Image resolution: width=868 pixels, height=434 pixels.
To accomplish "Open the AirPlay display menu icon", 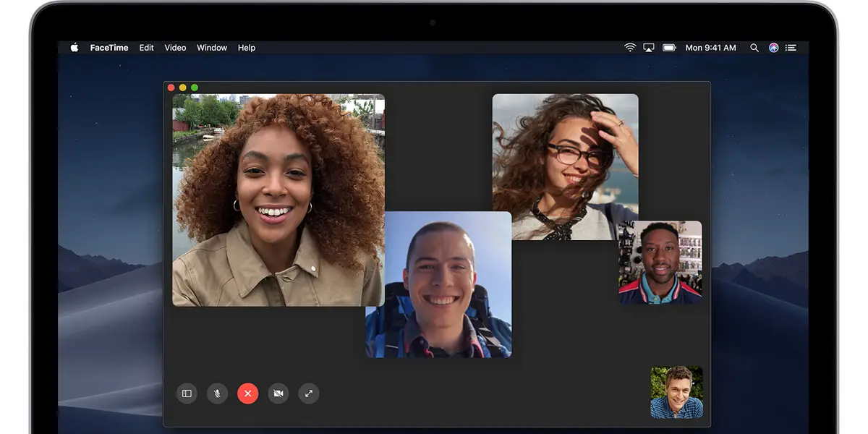I will tap(649, 48).
